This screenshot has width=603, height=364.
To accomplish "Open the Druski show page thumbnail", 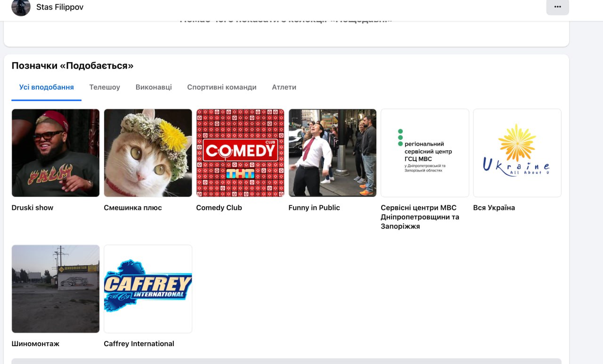I will click(x=56, y=153).
